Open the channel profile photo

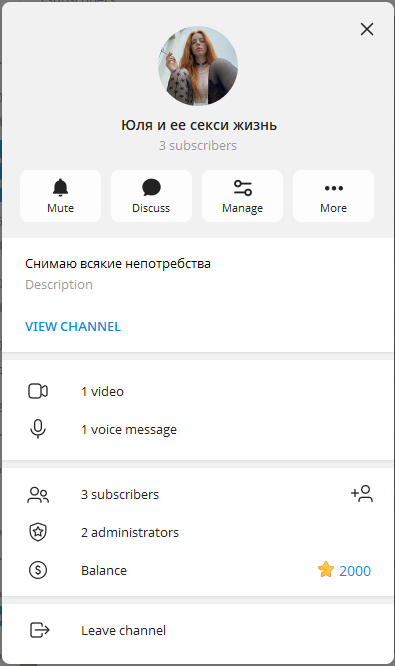point(198,66)
